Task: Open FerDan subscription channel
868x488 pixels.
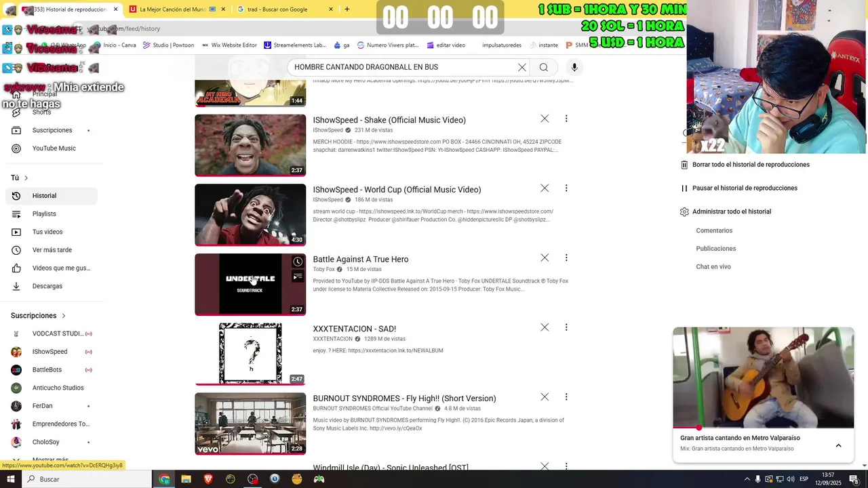Action: click(52, 406)
